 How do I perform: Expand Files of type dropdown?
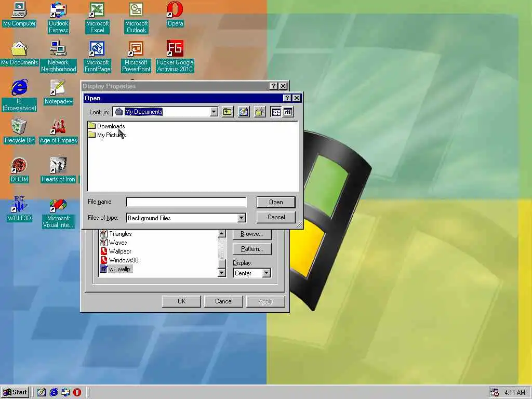(x=241, y=218)
